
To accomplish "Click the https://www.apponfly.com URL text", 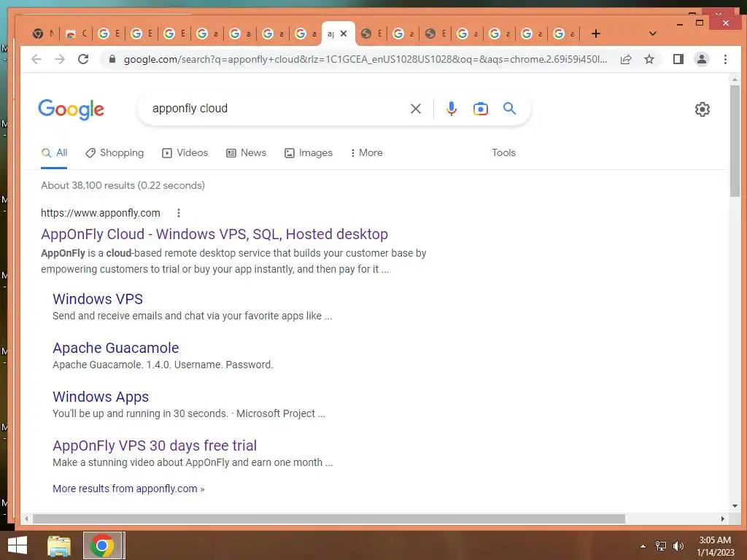I will coord(101,213).
